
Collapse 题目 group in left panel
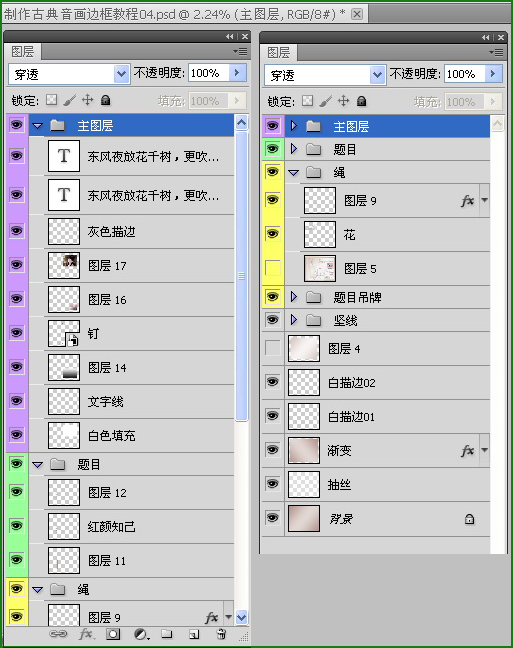(38, 465)
